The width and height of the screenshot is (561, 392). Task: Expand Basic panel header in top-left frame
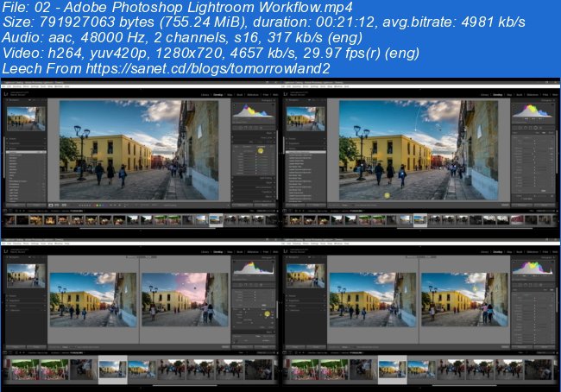pyautogui.click(x=253, y=133)
